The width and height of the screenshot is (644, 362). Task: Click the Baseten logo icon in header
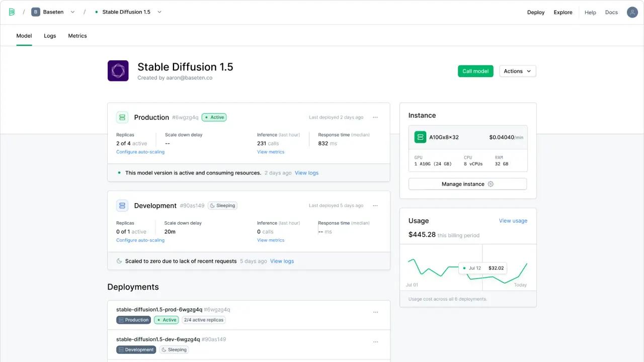pyautogui.click(x=12, y=12)
